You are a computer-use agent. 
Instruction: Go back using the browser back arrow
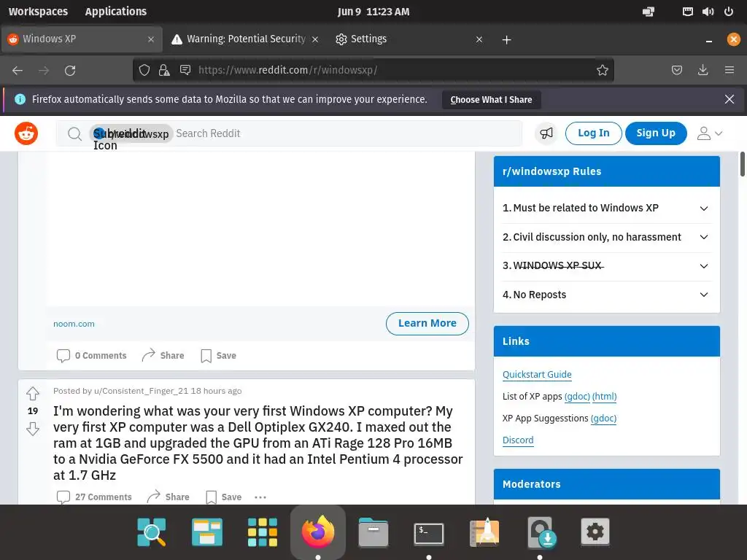pyautogui.click(x=18, y=71)
